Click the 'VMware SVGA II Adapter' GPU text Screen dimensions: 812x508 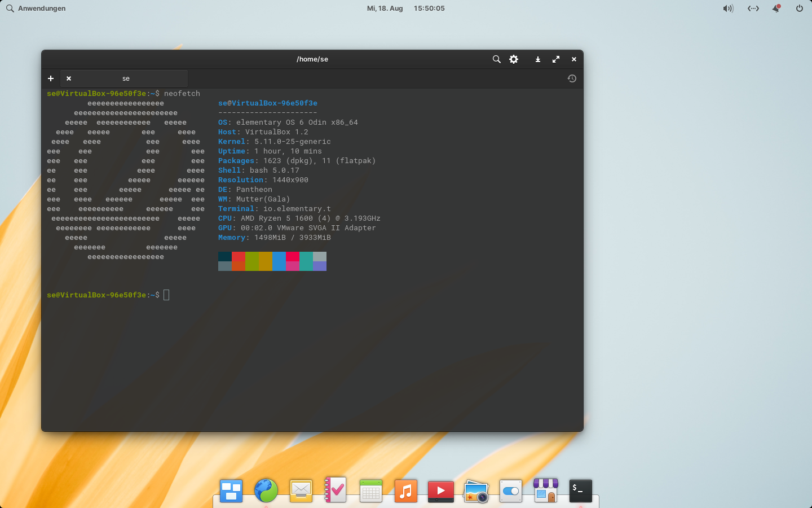[326, 228]
